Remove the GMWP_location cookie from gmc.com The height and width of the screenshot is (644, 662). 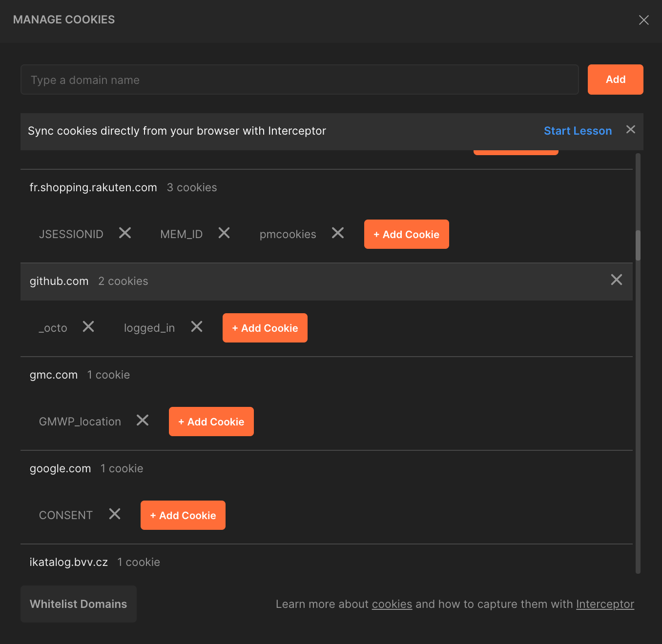(x=142, y=420)
